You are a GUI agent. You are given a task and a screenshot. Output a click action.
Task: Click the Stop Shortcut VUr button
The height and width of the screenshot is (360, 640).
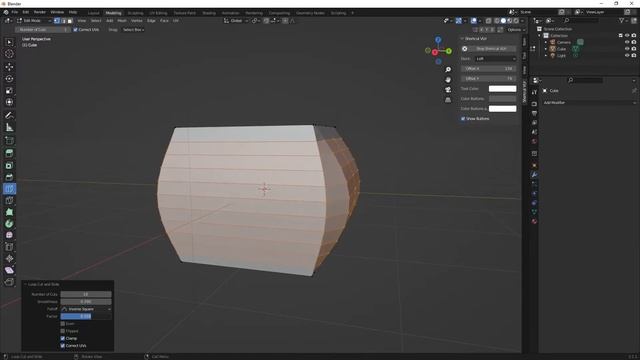coord(489,49)
